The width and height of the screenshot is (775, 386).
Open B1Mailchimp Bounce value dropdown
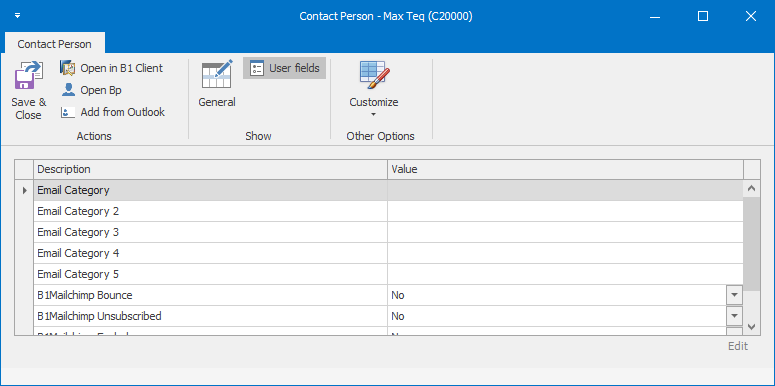pos(734,295)
